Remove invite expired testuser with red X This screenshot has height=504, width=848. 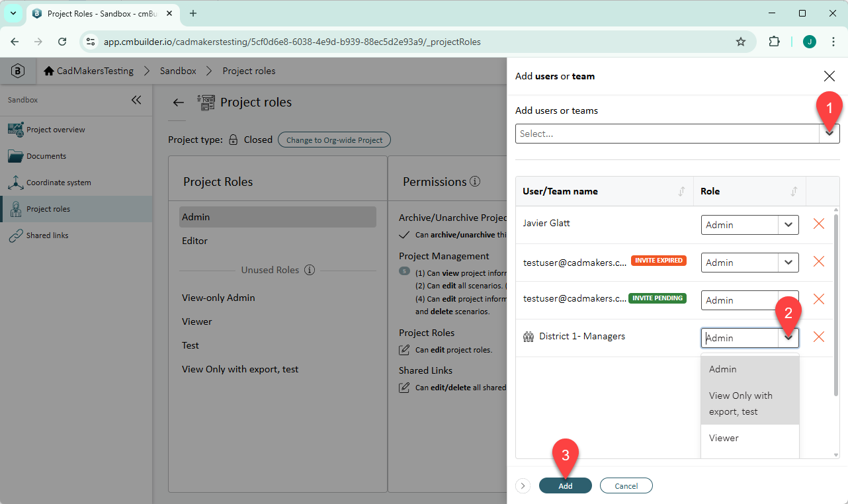tap(818, 261)
